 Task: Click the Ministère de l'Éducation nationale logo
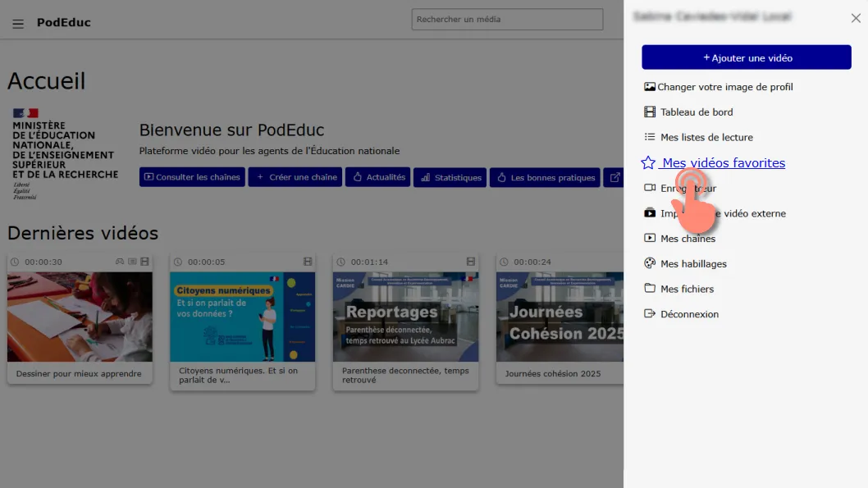(66, 154)
